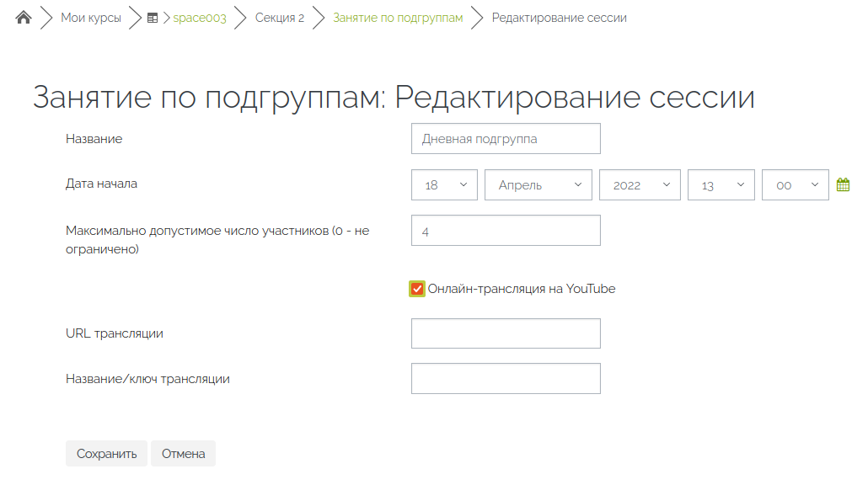Expand the month dropdown showing Апрель

(x=538, y=184)
